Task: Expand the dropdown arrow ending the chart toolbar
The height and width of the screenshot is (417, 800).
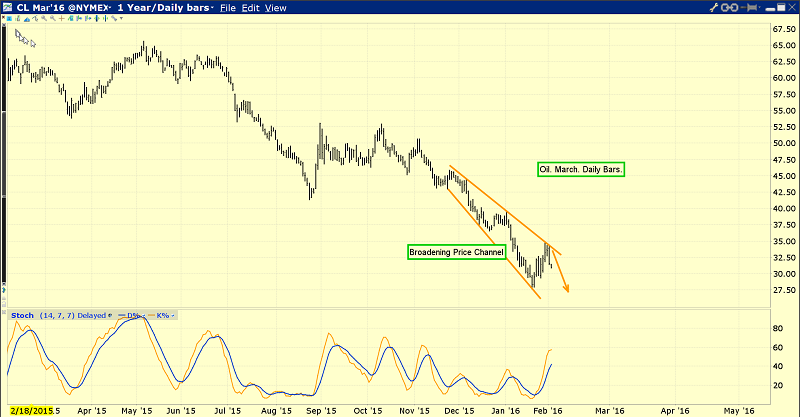Action: tap(121, 18)
